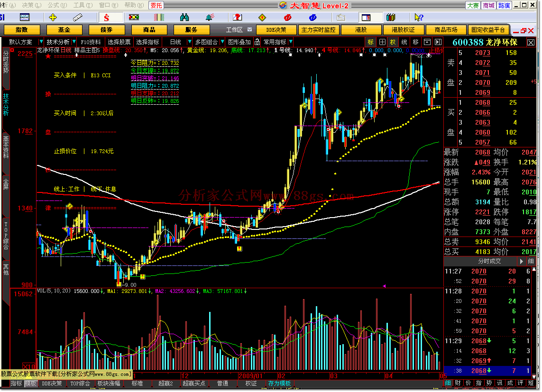Click the 主力实时监控 button
This screenshot has width=542, height=392.
tap(318, 30)
